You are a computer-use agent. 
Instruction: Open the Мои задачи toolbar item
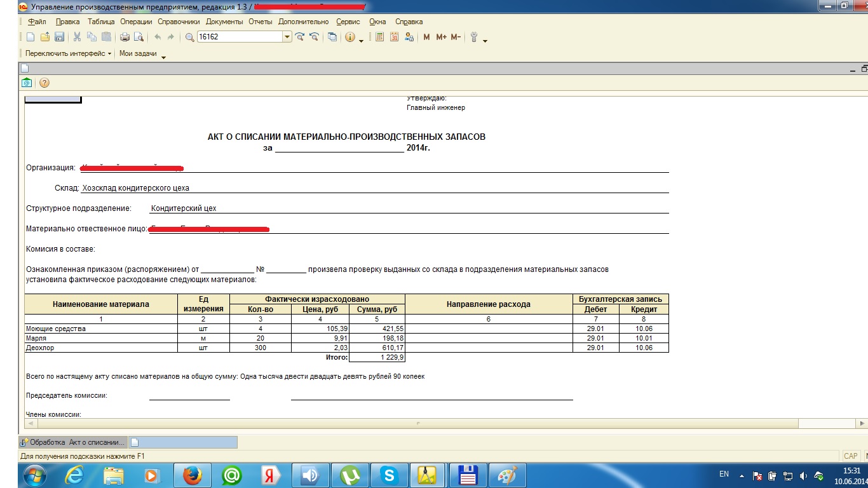(138, 53)
